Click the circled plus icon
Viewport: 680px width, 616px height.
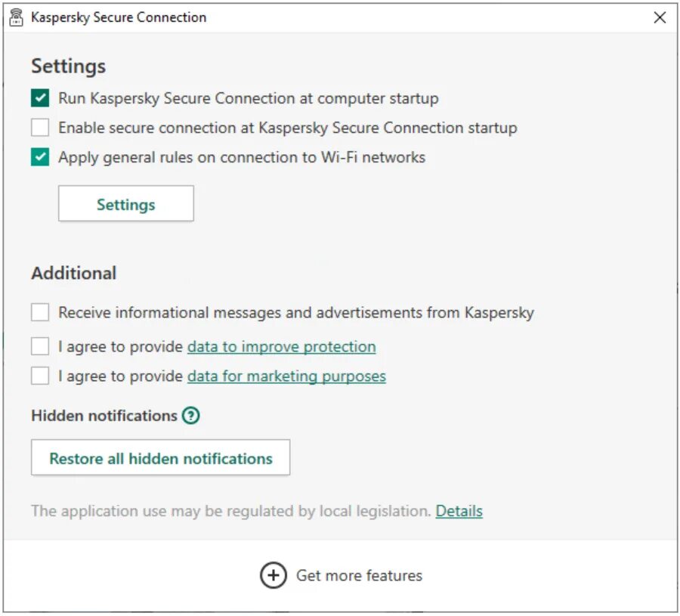tap(273, 575)
